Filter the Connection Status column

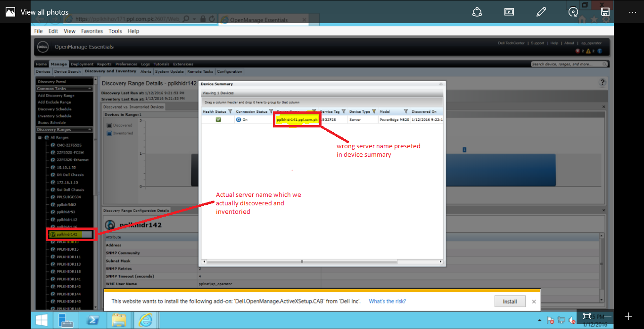pos(272,111)
